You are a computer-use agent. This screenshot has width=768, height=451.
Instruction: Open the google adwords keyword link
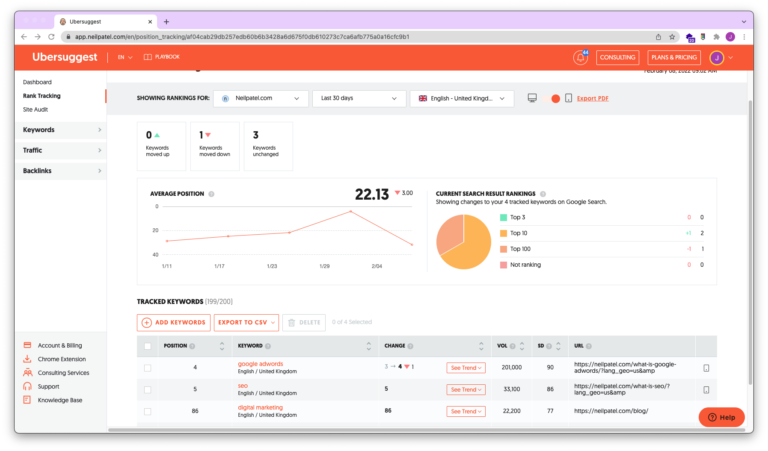pos(260,364)
